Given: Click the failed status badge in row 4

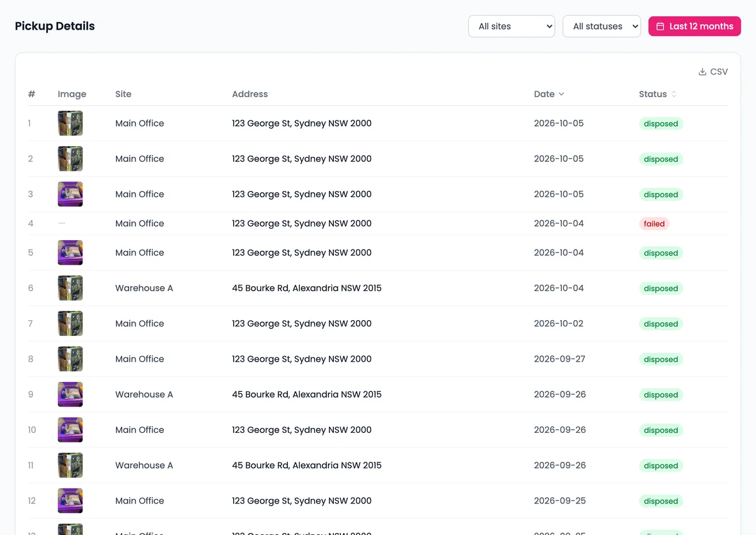Looking at the screenshot, I should point(654,224).
